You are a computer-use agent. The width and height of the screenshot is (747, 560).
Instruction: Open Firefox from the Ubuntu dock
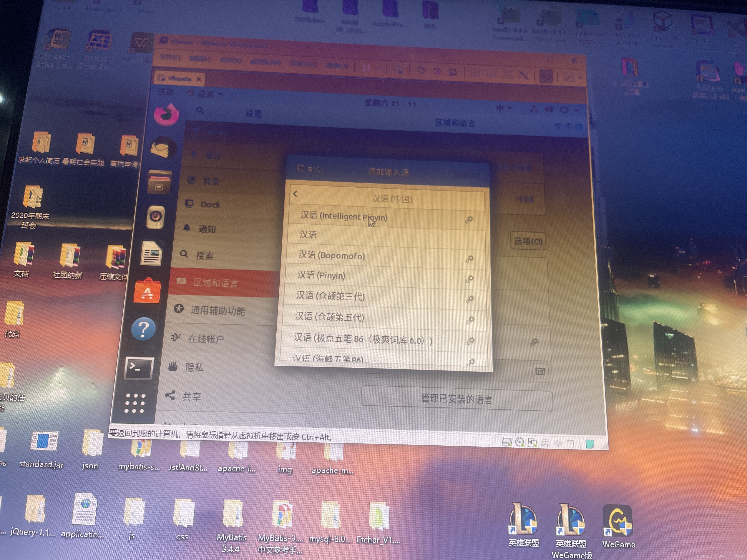[166, 114]
